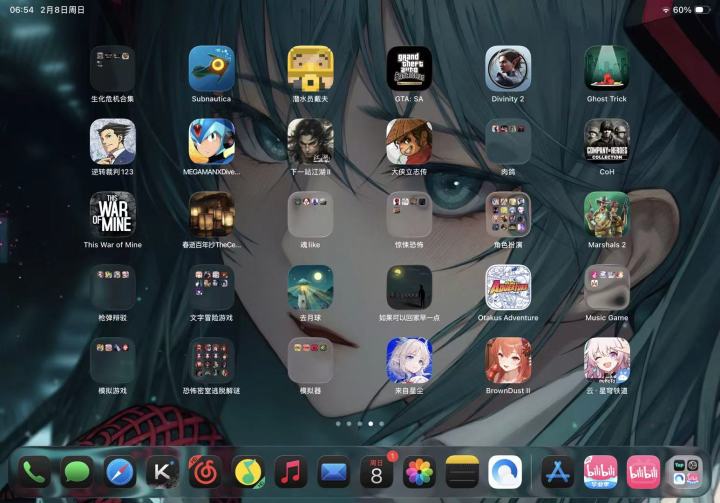Tap the last home-screen page dot
This screenshot has width=720, height=503.
[x=382, y=424]
